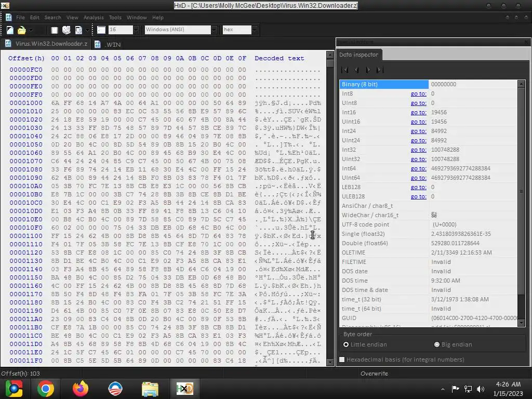Screen dimensions: 532x399
Task: Click the network tray icon
Action: pos(468,389)
